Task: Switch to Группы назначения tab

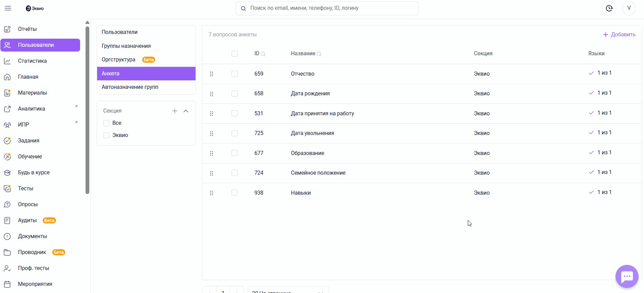Action: [126, 46]
